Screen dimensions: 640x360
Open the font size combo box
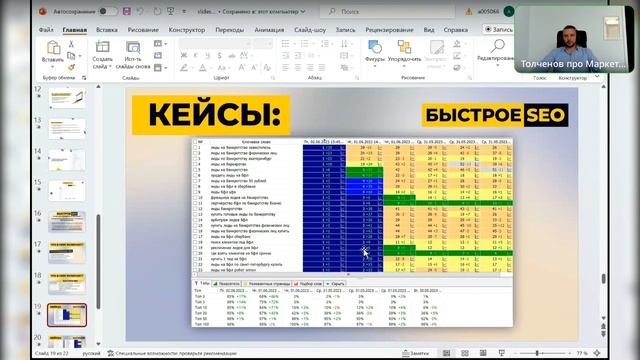(262, 43)
